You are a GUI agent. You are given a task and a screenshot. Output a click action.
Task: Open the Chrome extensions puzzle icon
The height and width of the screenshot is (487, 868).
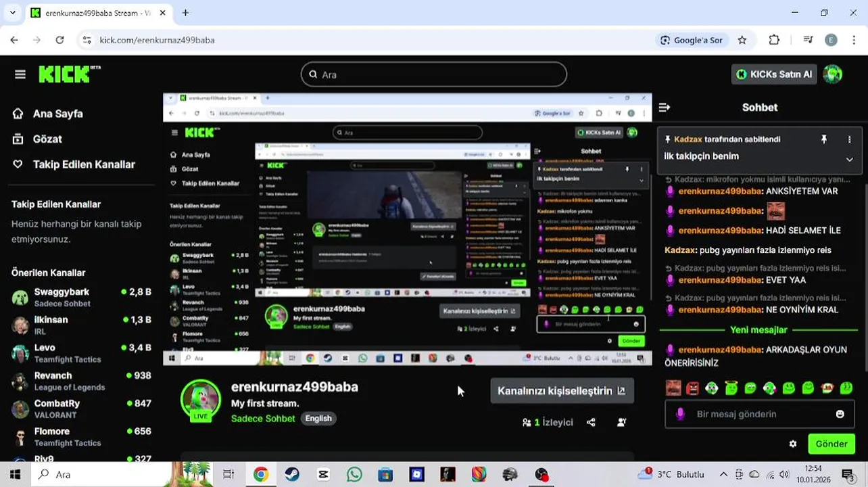pos(775,40)
